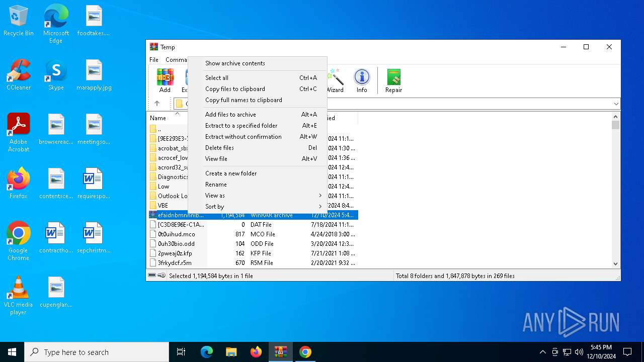Open the Info toolbar icon

pyautogui.click(x=362, y=80)
